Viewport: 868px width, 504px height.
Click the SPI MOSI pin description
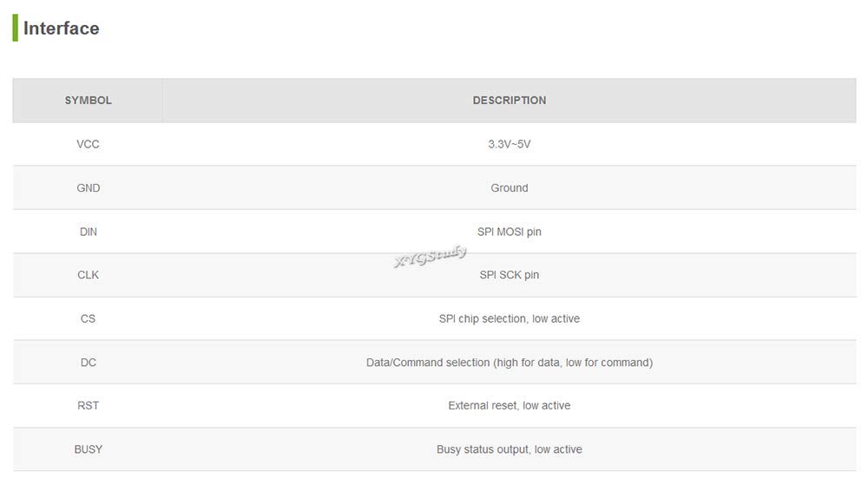509,232
